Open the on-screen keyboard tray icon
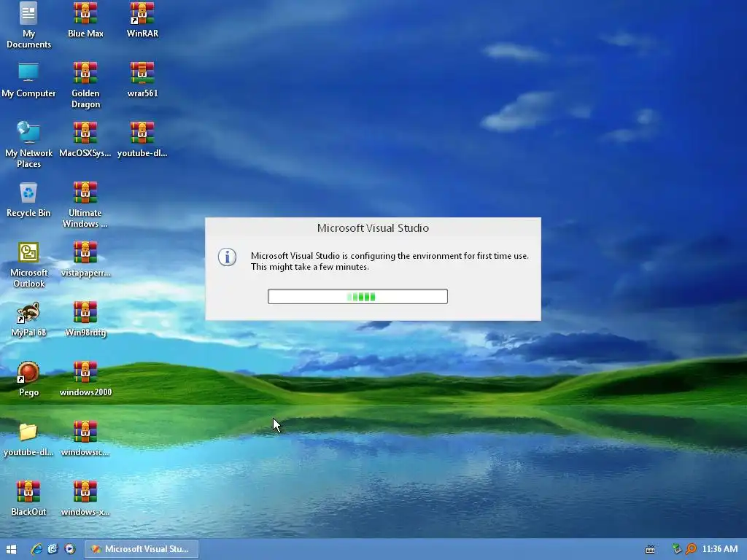 coord(650,550)
